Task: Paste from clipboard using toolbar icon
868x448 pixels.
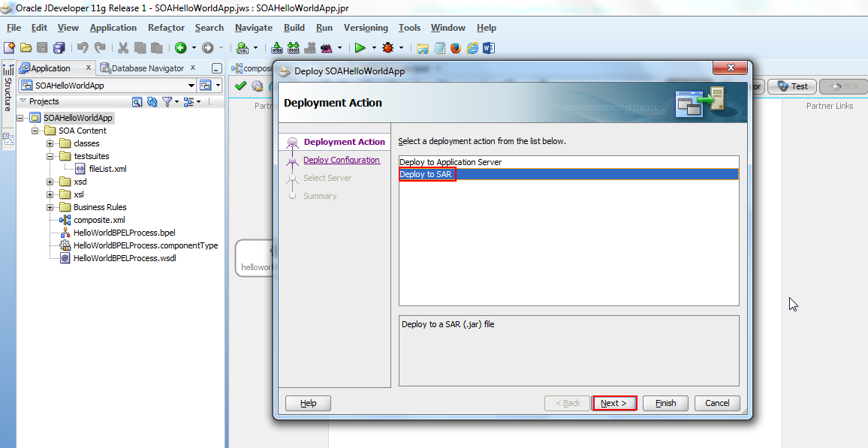Action: [x=157, y=47]
